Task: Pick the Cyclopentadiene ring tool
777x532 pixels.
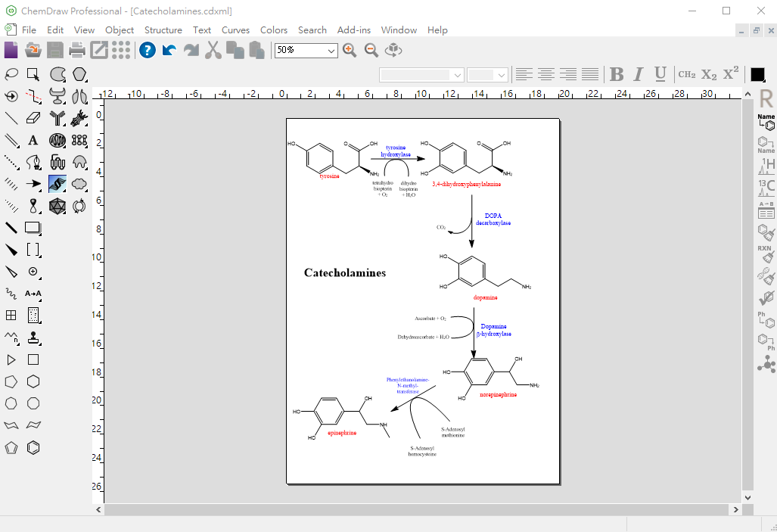Action: [11, 448]
